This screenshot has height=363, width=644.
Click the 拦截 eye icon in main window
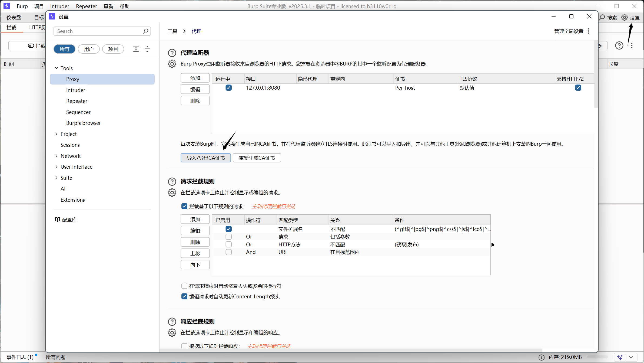tap(31, 46)
